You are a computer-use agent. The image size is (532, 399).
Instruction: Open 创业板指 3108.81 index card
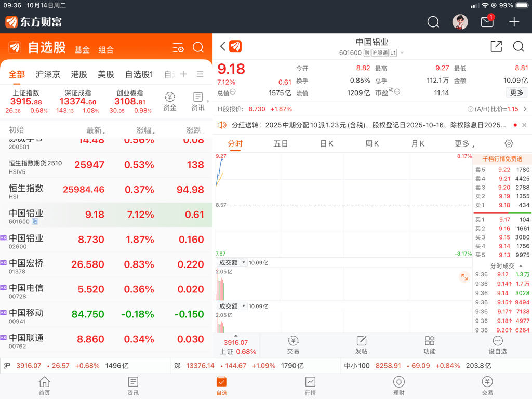(130, 101)
